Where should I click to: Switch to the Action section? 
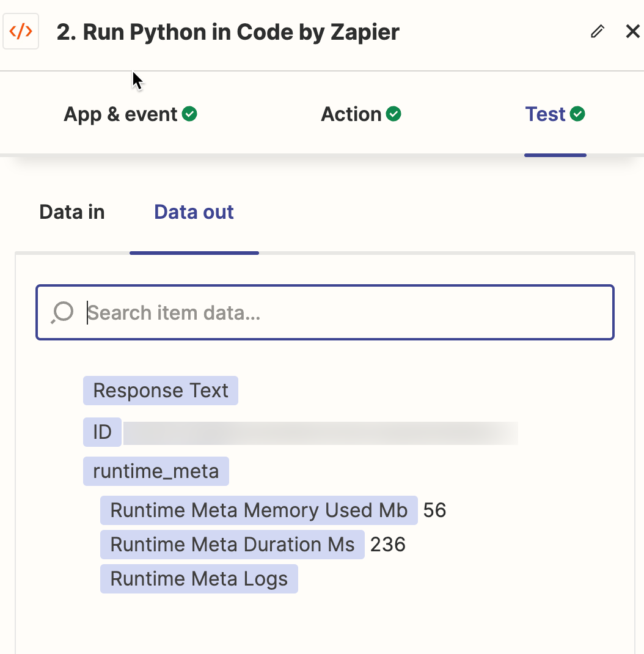(x=351, y=114)
